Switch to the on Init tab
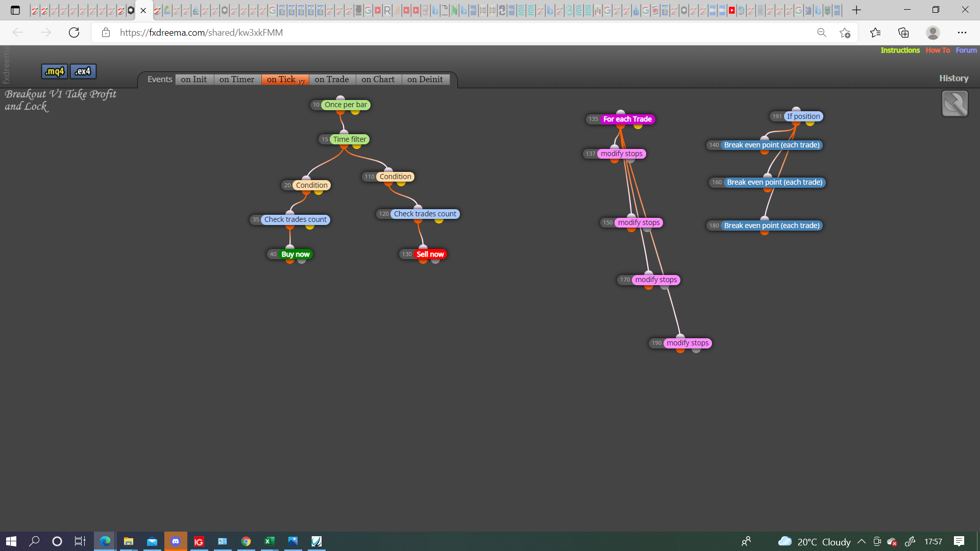The width and height of the screenshot is (980, 551). (194, 79)
